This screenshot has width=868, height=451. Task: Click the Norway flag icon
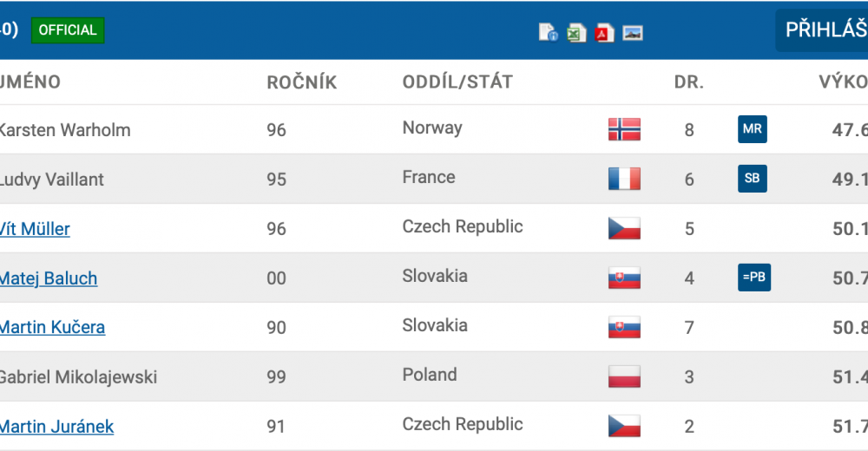tap(624, 129)
